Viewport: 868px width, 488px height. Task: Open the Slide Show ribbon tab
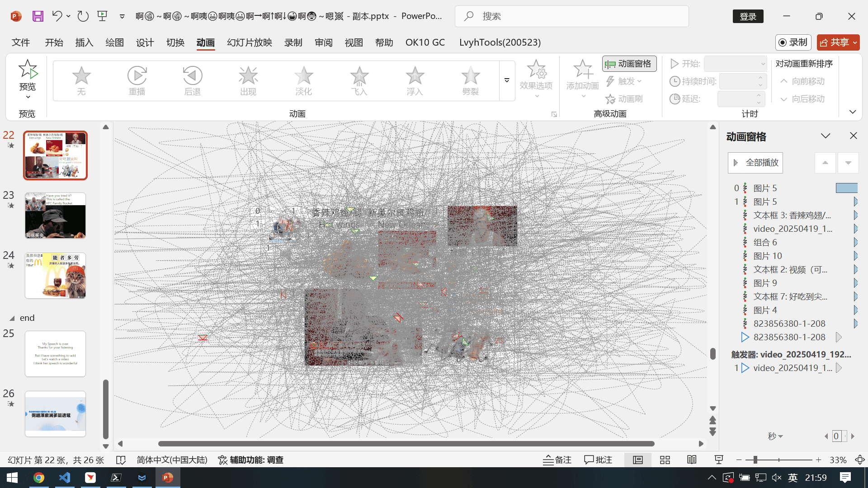[249, 42]
